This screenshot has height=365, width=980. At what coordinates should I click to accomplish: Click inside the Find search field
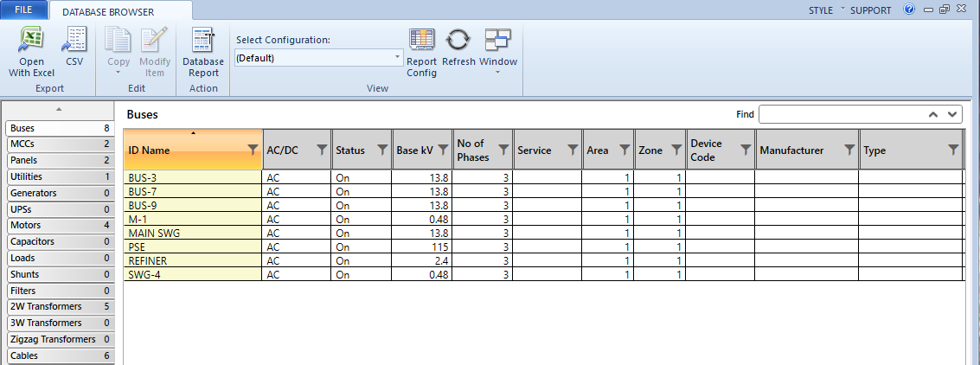(x=839, y=114)
